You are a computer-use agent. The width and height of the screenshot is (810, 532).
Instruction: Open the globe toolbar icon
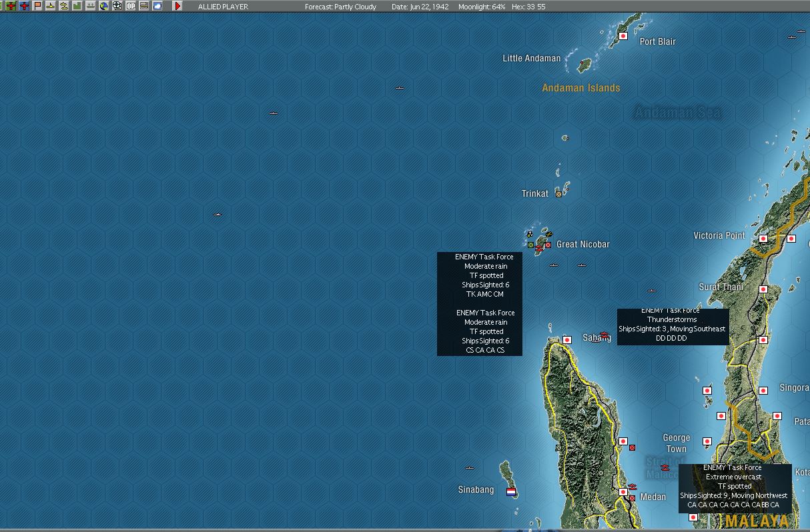click(104, 6)
